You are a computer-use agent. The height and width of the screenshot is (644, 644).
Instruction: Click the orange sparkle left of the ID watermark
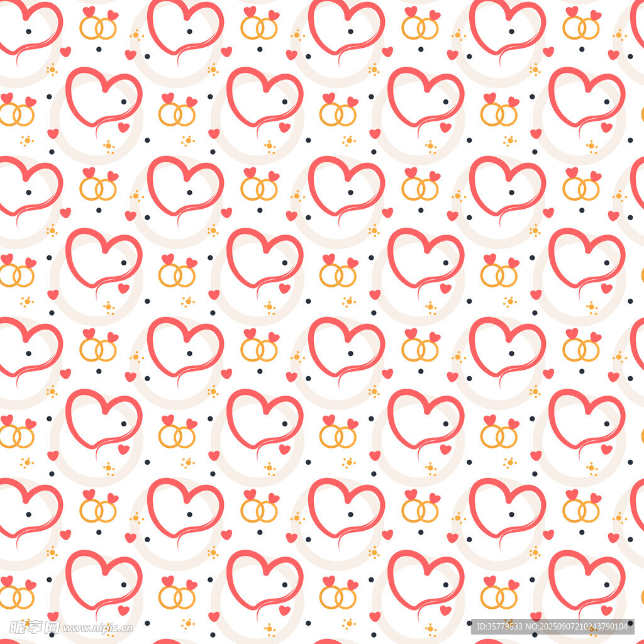coord(430,628)
